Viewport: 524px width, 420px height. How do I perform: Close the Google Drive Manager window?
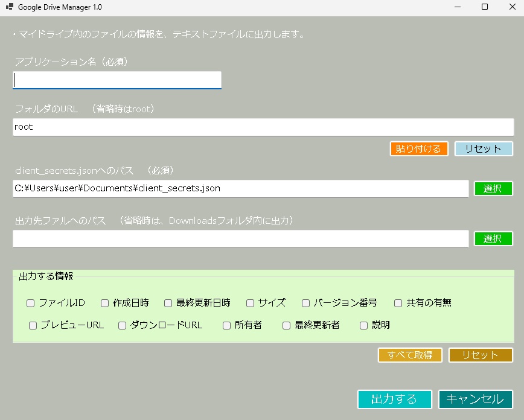(512, 7)
